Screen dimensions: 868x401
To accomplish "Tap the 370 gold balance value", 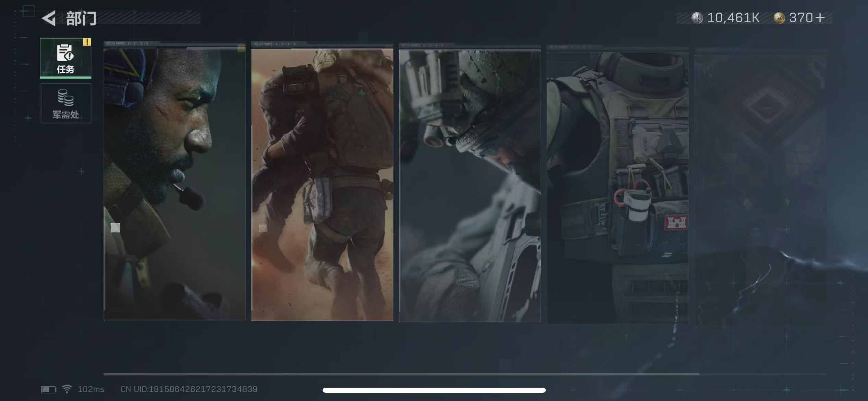I will click(801, 18).
